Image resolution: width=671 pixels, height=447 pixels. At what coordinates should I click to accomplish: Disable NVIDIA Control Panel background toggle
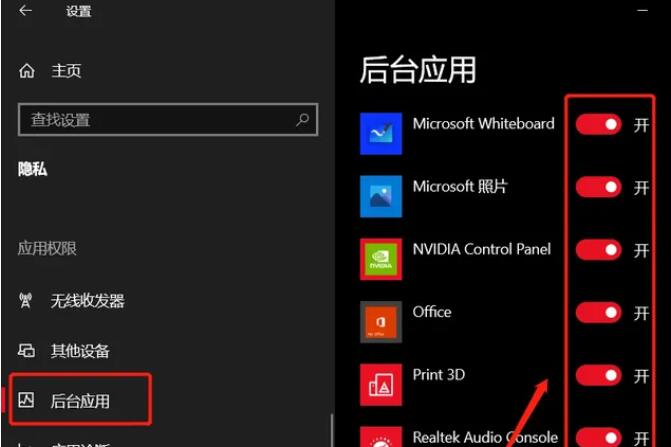[598, 250]
